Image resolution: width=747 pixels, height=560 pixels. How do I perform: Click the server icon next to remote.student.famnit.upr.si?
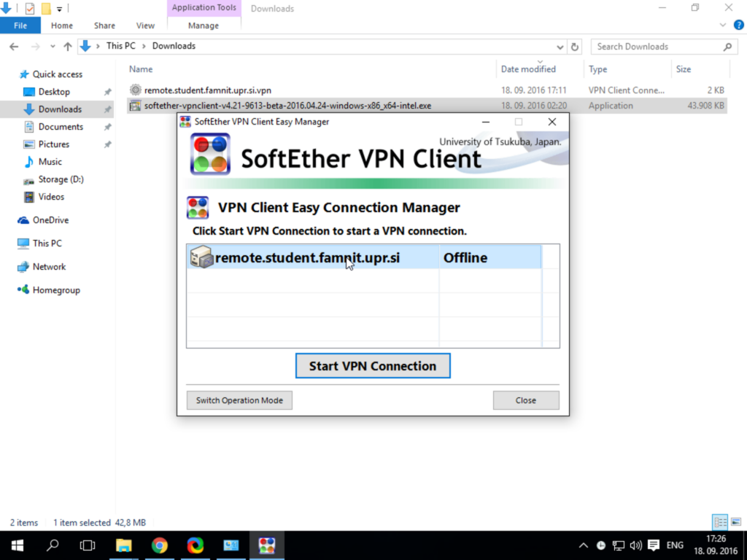[201, 257]
